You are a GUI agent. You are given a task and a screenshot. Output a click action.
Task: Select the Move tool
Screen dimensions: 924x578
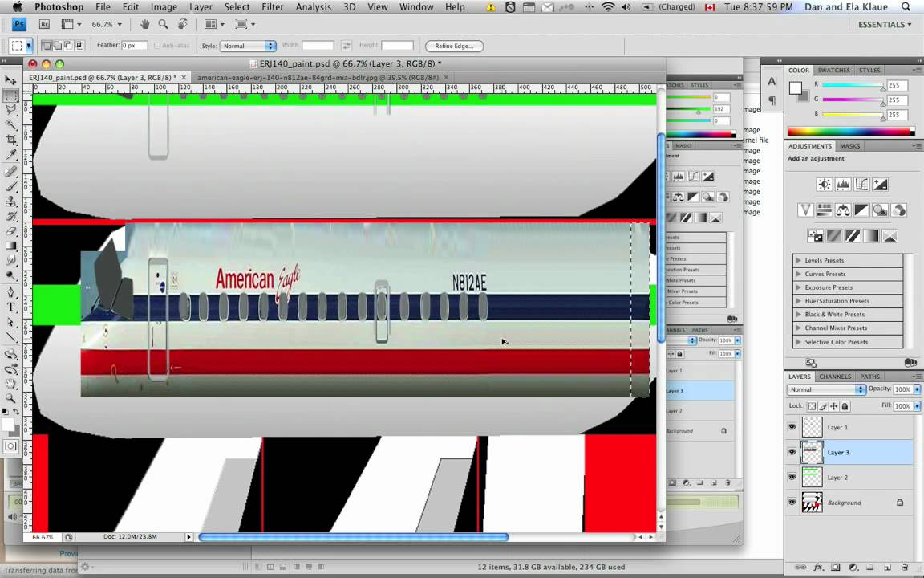coord(11,79)
